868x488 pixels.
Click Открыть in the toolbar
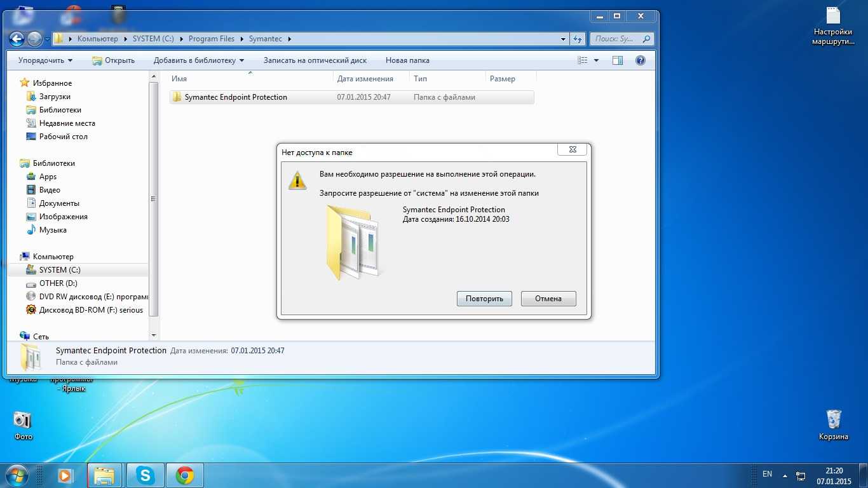pyautogui.click(x=113, y=60)
